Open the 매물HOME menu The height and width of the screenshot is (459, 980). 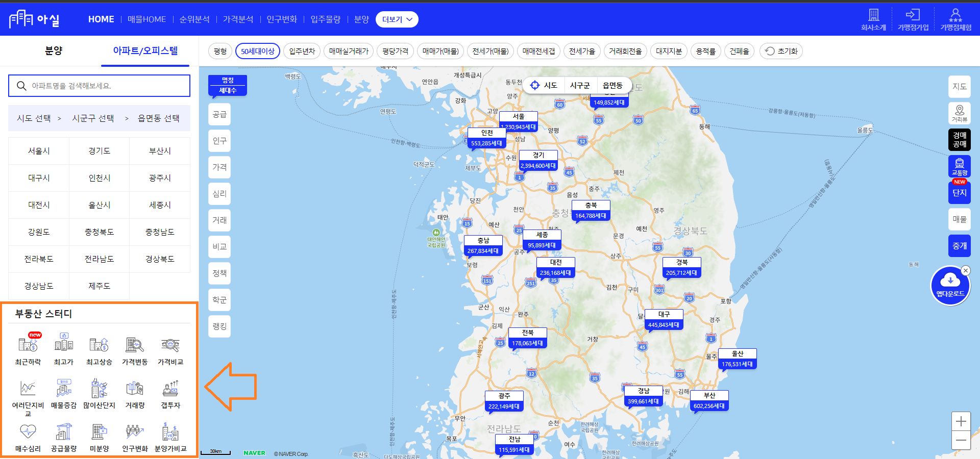click(146, 19)
